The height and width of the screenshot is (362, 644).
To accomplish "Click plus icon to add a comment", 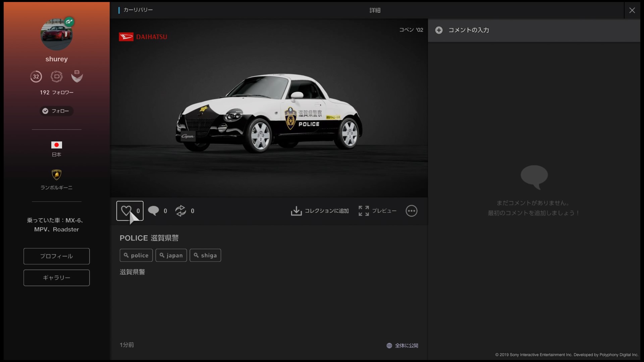I will point(439,30).
